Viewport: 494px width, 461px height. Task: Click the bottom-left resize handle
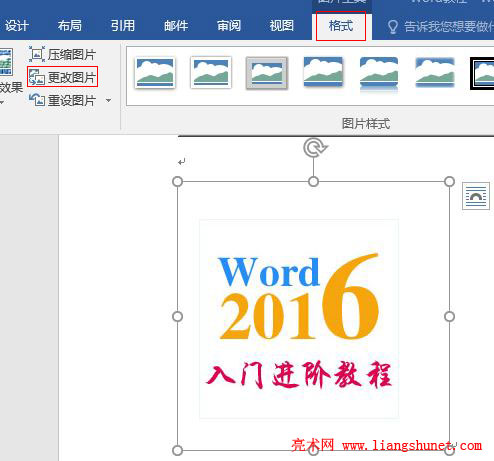click(x=177, y=451)
